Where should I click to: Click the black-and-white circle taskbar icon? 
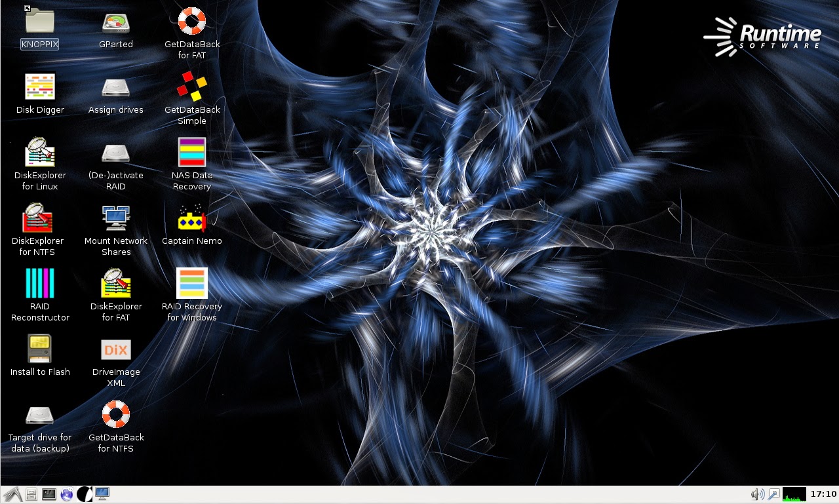click(x=84, y=494)
